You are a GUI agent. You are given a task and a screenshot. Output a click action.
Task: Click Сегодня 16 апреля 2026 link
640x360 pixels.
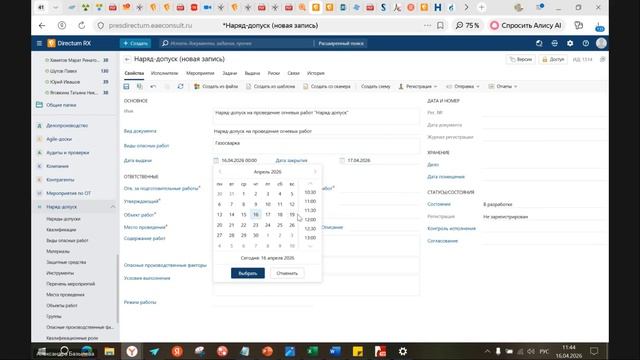[x=267, y=258]
